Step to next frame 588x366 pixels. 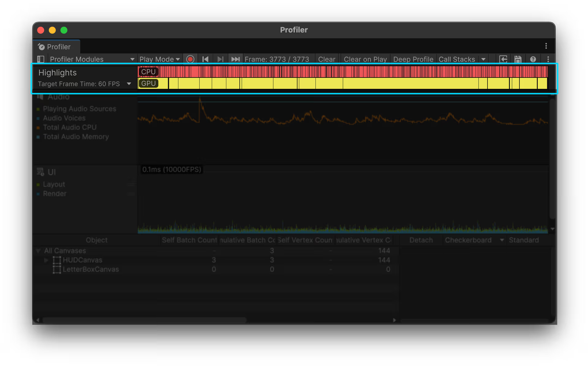click(220, 59)
